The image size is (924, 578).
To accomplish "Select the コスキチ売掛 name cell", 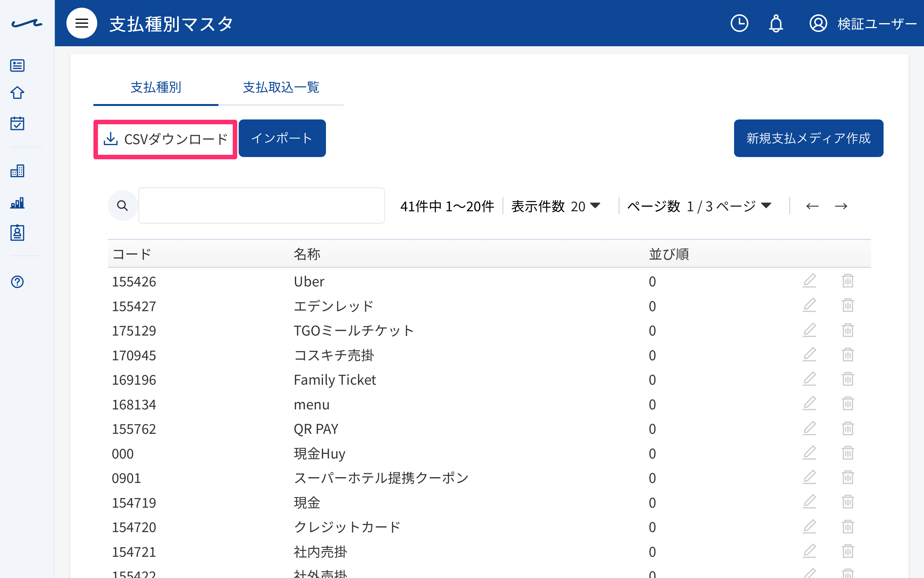I will tap(334, 355).
